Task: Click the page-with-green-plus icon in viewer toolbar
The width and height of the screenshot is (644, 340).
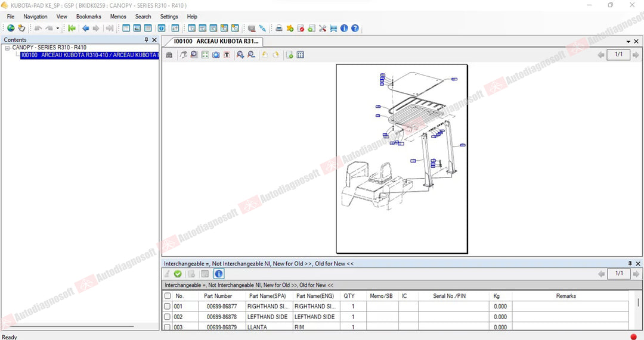Action: coord(290,55)
